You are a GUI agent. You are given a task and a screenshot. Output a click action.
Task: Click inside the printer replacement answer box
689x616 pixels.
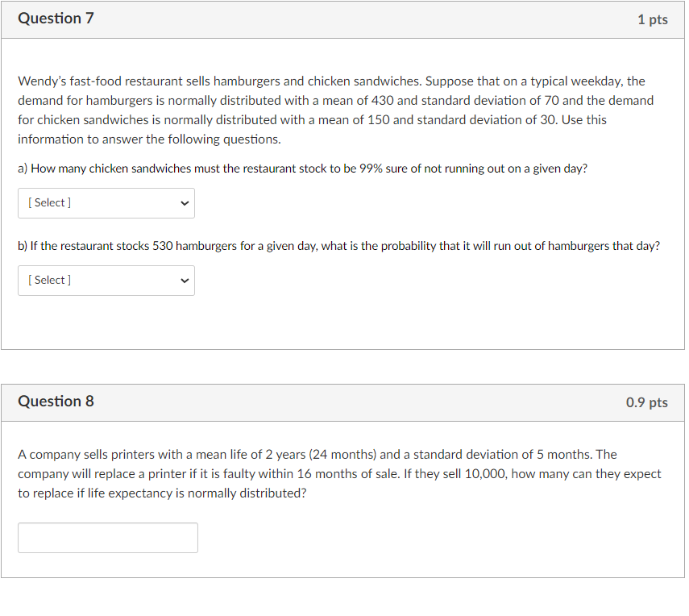click(x=107, y=537)
